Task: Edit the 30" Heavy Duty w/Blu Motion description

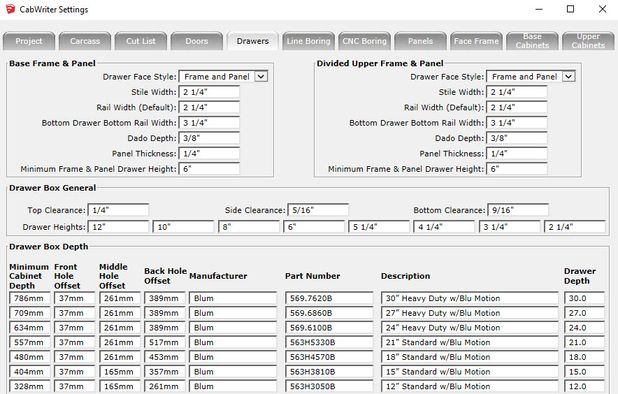Action: point(470,298)
